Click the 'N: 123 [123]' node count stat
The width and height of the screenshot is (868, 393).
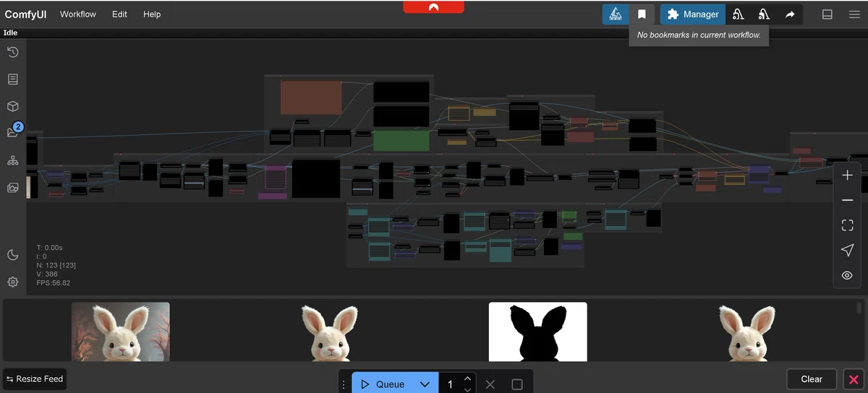(56, 265)
